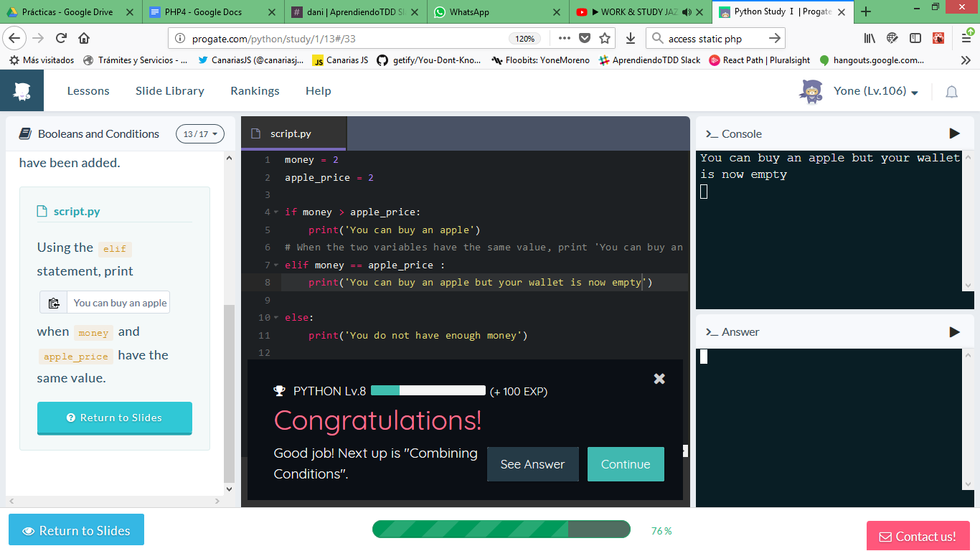Open the 13/17 slide counter dropdown
This screenshot has width=980, height=551.
point(199,133)
